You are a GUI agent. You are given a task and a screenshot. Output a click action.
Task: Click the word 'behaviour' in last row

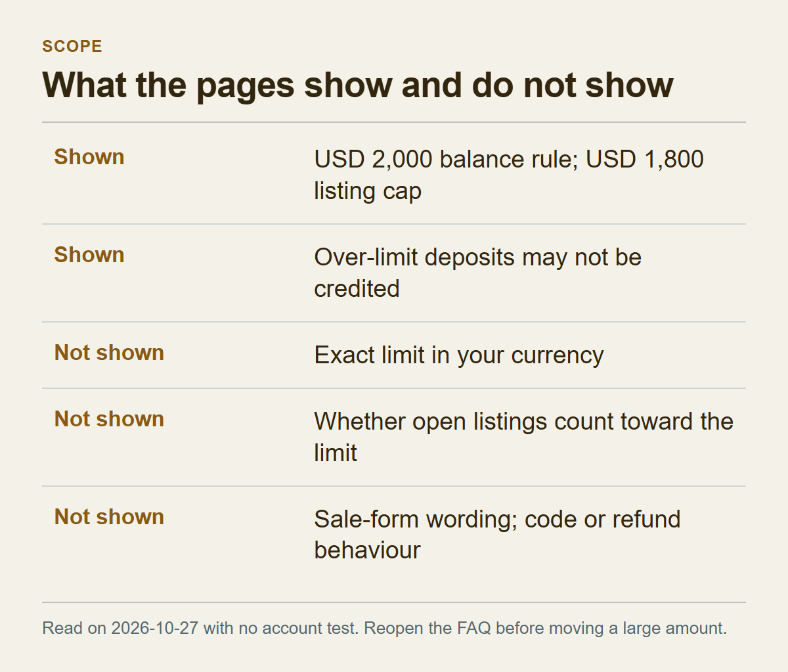[x=367, y=550]
